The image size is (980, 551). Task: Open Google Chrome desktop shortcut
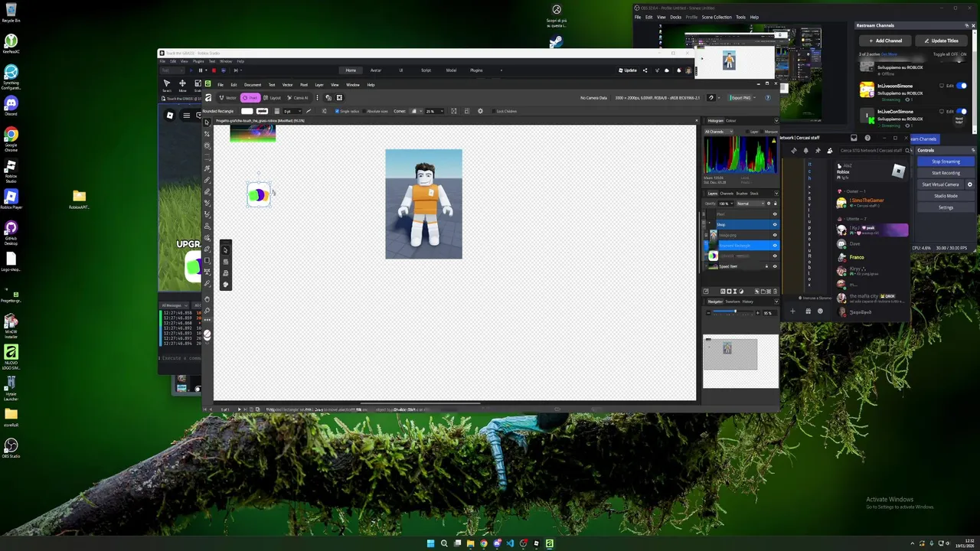[x=11, y=138]
